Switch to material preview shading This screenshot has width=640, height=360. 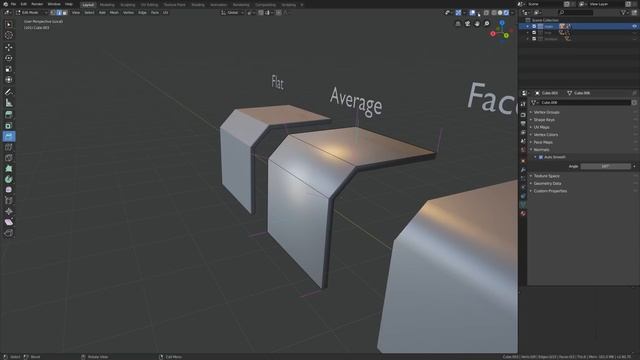pyautogui.click(x=506, y=13)
